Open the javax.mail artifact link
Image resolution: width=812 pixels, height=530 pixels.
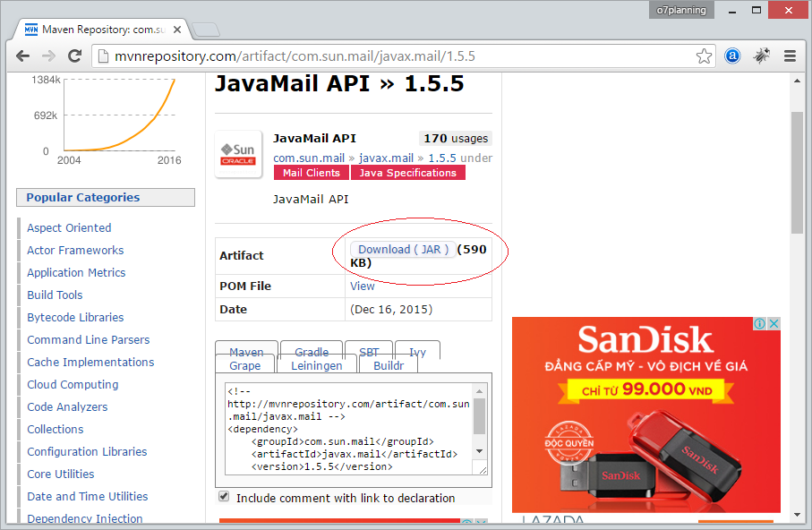pos(386,158)
